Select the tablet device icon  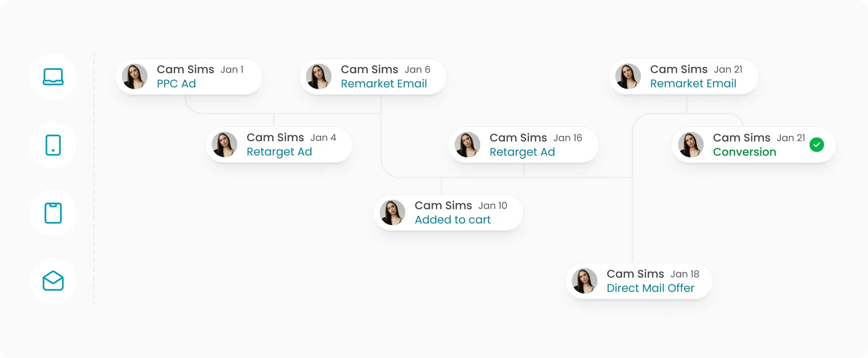pyautogui.click(x=53, y=145)
